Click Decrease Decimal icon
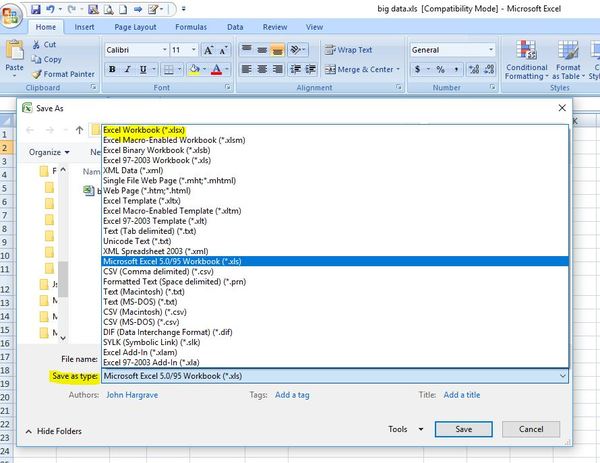The image size is (600, 463). tap(489, 69)
